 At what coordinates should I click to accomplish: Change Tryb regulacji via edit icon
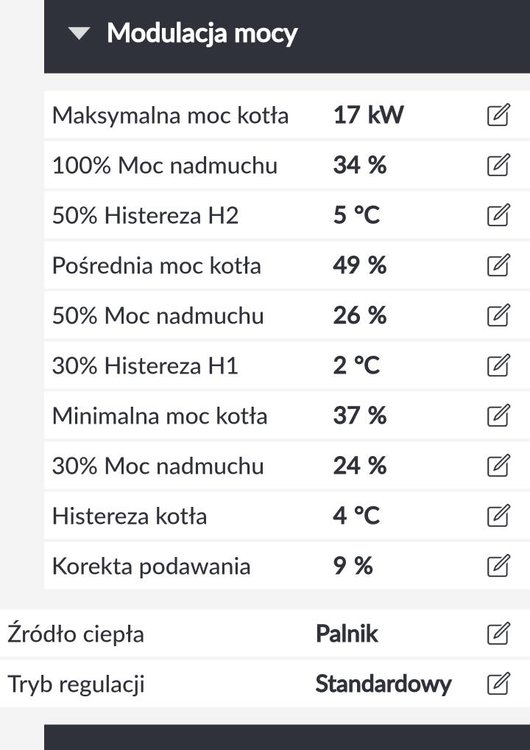click(x=498, y=684)
